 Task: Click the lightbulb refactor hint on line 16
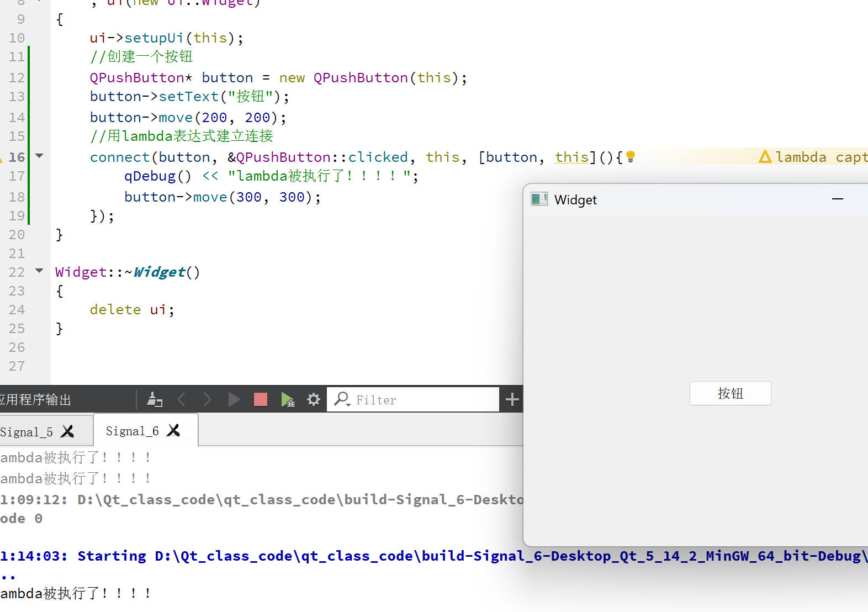click(631, 157)
